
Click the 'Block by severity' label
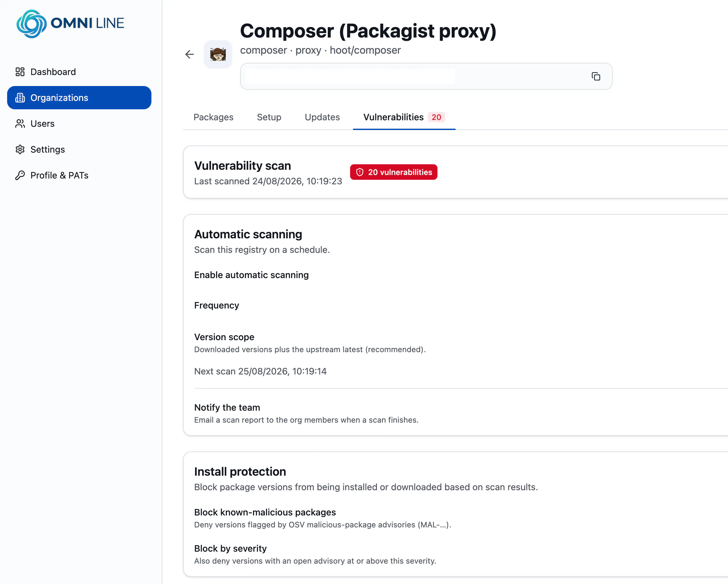231,548
